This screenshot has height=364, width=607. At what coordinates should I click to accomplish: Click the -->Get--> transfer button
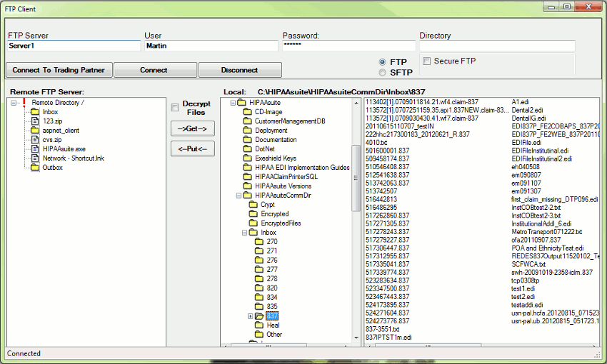pyautogui.click(x=192, y=128)
